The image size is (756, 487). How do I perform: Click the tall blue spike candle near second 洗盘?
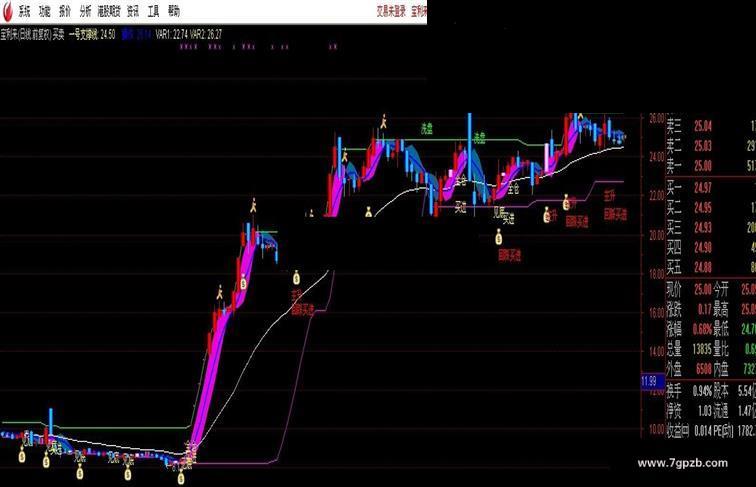click(x=469, y=147)
